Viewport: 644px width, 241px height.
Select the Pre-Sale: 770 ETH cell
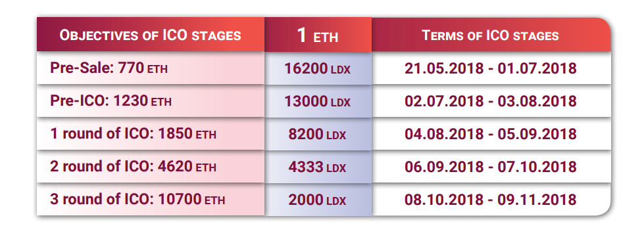[151, 68]
